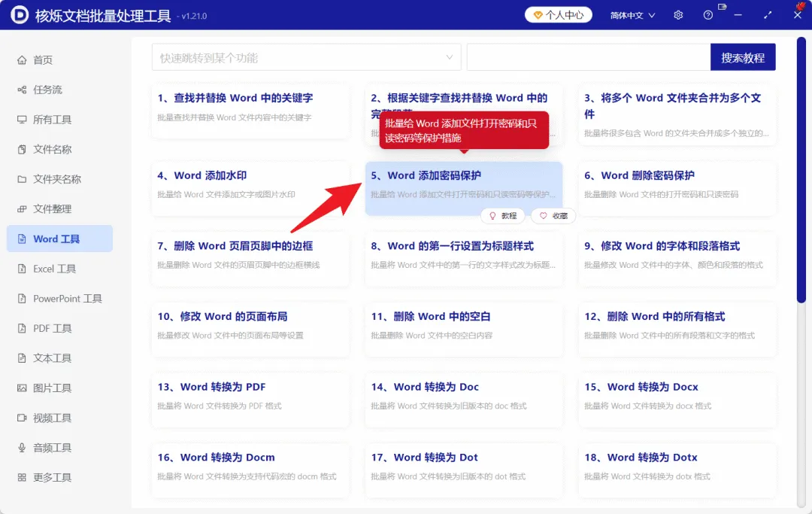Click the grid icon beside 更多工具
The width and height of the screenshot is (812, 514).
click(x=22, y=477)
